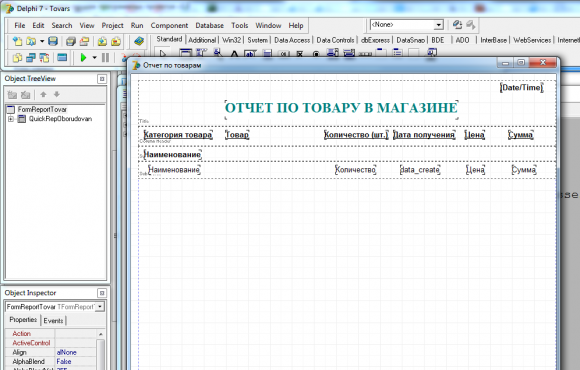This screenshot has width=580, height=370.
Task: Click the Set debug desktop icon
Action: [471, 25]
